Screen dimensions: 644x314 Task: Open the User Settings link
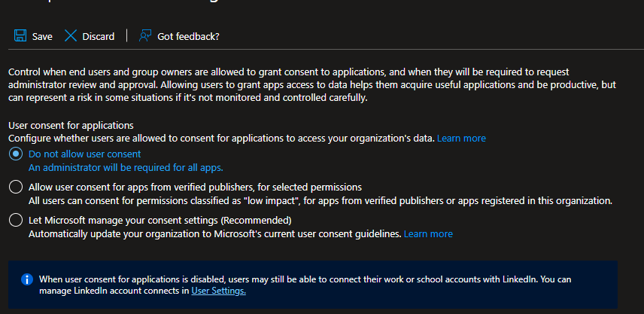(x=218, y=291)
